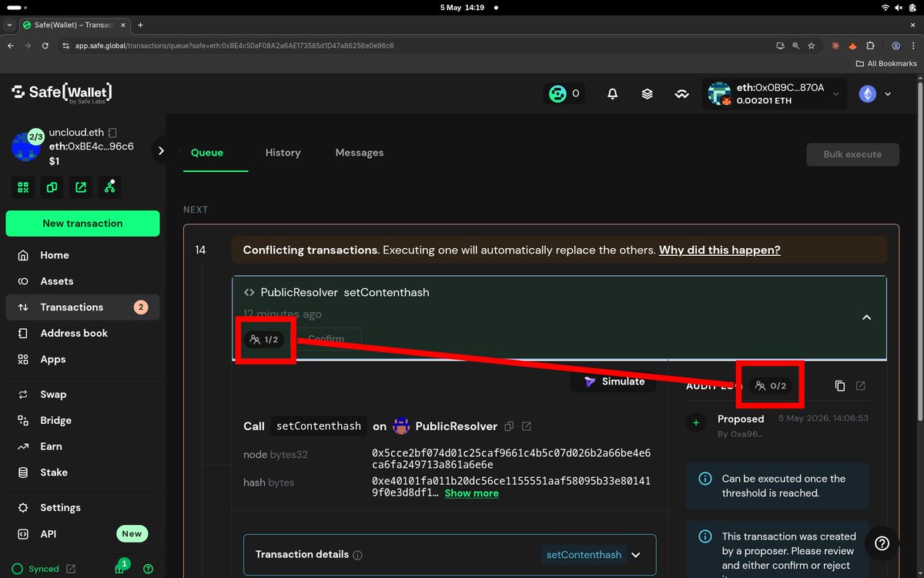Image resolution: width=924 pixels, height=578 pixels.
Task: Open Bridge in sidebar
Action: pyautogui.click(x=82, y=420)
